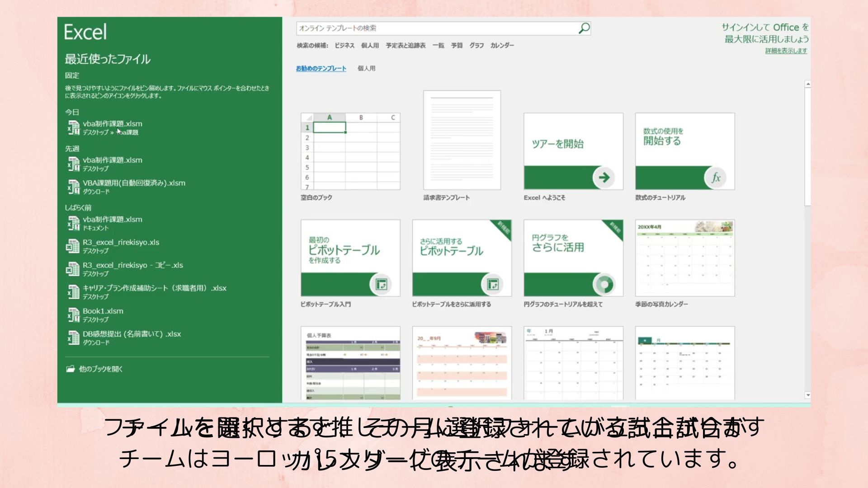The height and width of the screenshot is (488, 868).
Task: Switch to the 個人用 templates tab
Action: (x=366, y=68)
